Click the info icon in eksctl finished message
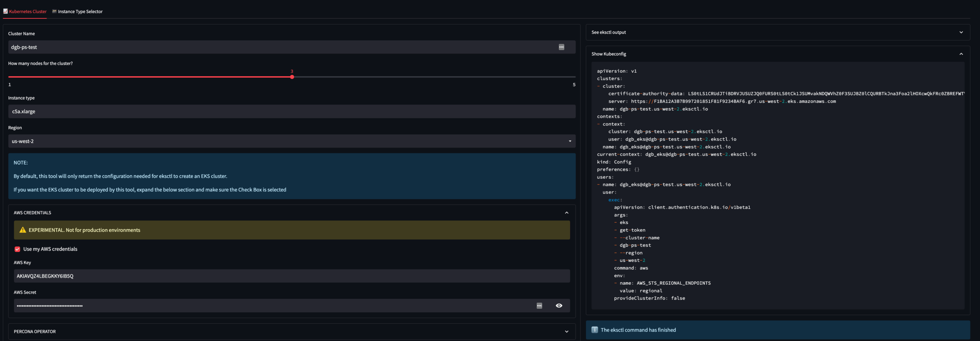The width and height of the screenshot is (980, 341). click(x=595, y=330)
